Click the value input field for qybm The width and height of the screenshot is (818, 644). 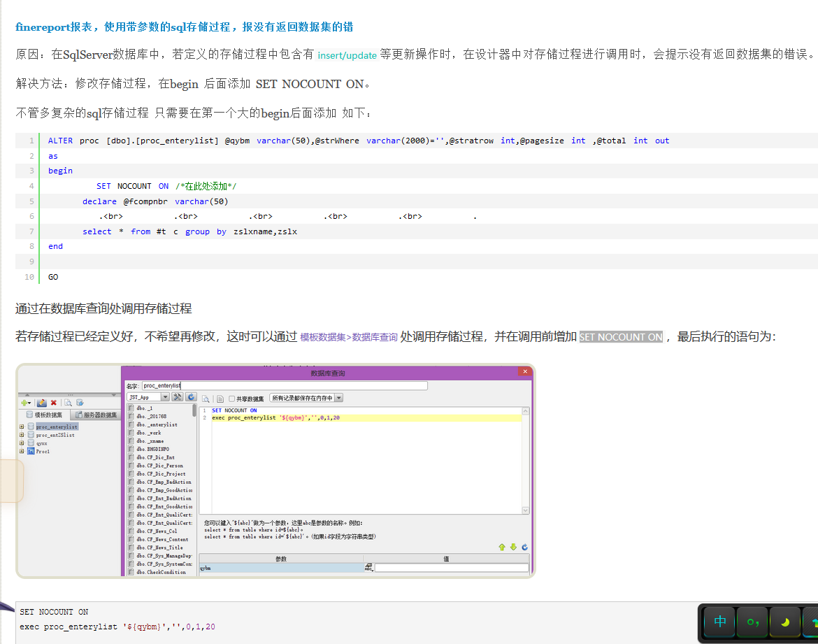452,567
